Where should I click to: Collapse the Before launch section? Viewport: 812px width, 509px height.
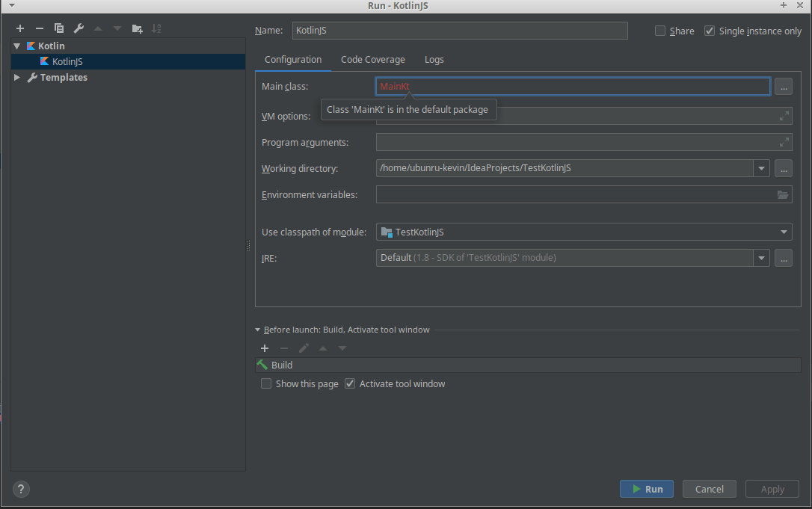(257, 330)
